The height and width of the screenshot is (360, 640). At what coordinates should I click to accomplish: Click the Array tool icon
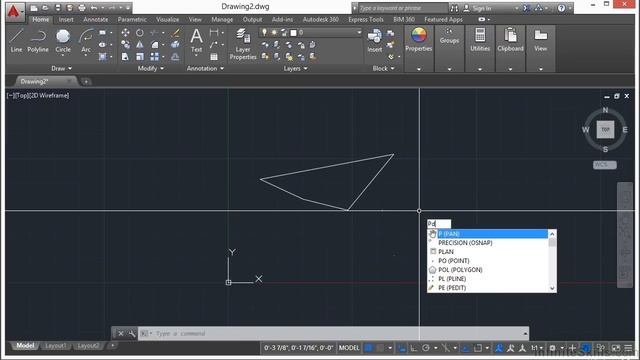tap(154, 57)
